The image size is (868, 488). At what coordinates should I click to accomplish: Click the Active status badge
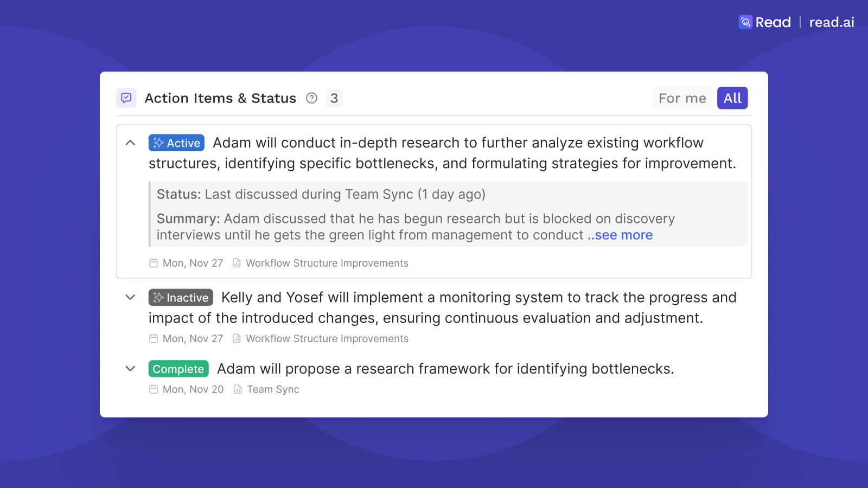point(176,143)
